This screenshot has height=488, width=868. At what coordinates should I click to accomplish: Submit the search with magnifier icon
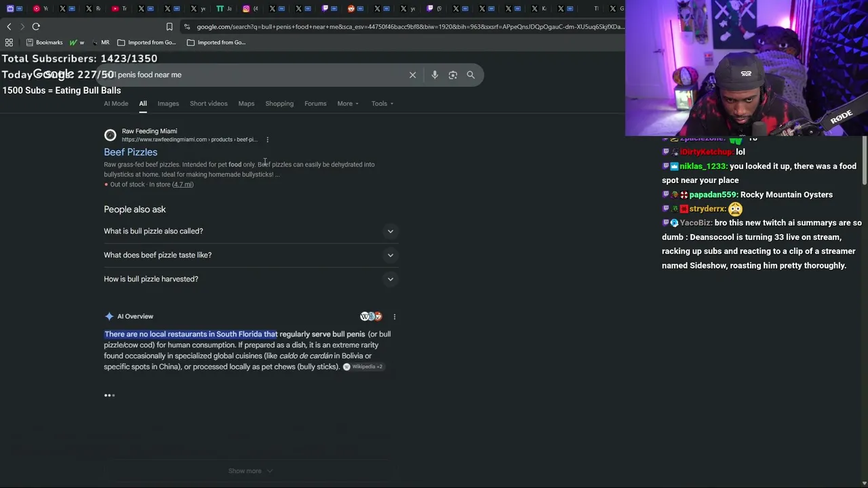[471, 75]
